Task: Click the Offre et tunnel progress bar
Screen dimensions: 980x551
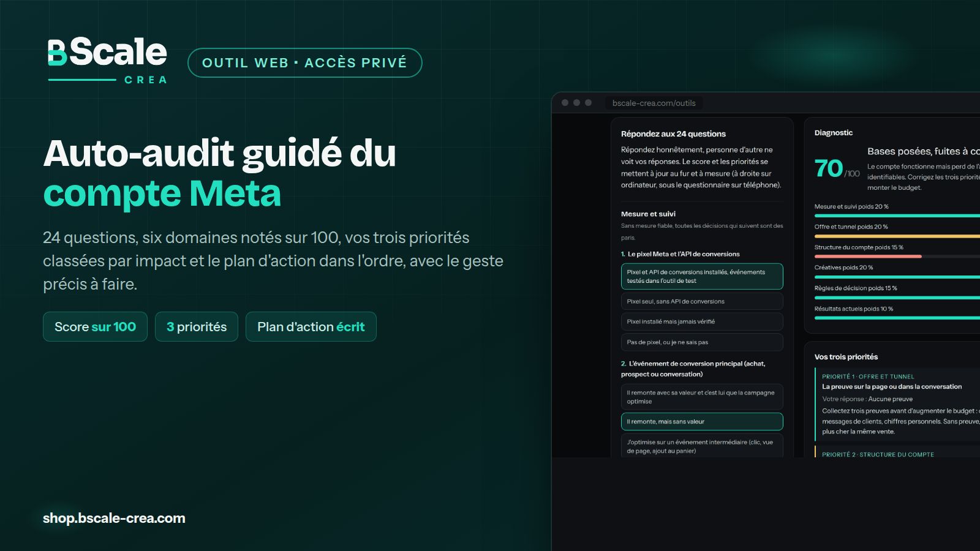Action: pyautogui.click(x=897, y=236)
